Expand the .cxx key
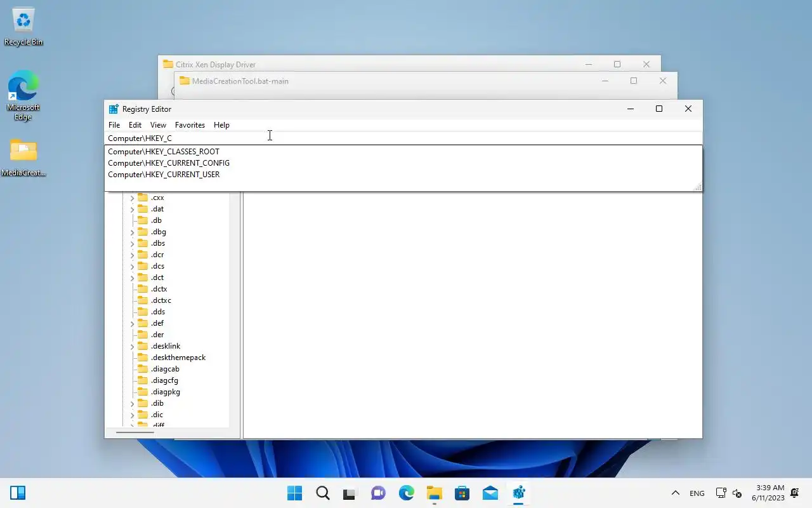The width and height of the screenshot is (812, 508). (x=133, y=198)
